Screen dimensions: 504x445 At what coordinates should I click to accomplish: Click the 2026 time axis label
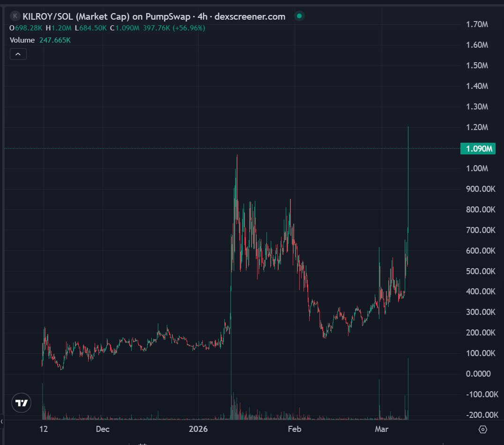pos(198,429)
